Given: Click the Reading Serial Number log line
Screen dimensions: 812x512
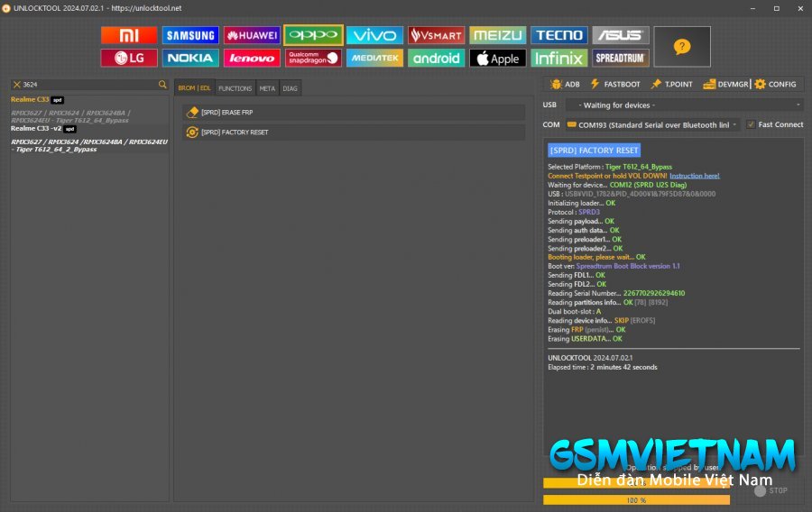Looking at the screenshot, I should coord(616,293).
